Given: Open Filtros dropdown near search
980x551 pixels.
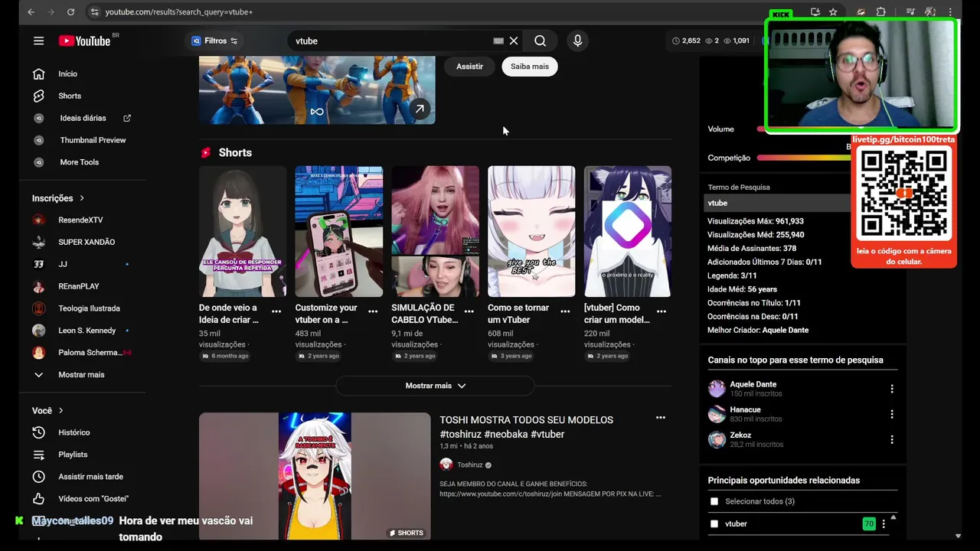Looking at the screenshot, I should (214, 41).
